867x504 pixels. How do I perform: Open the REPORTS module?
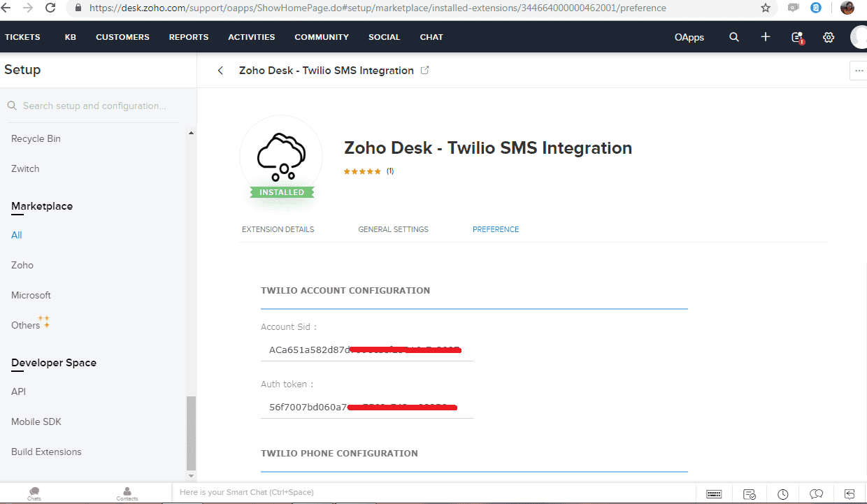(x=189, y=37)
